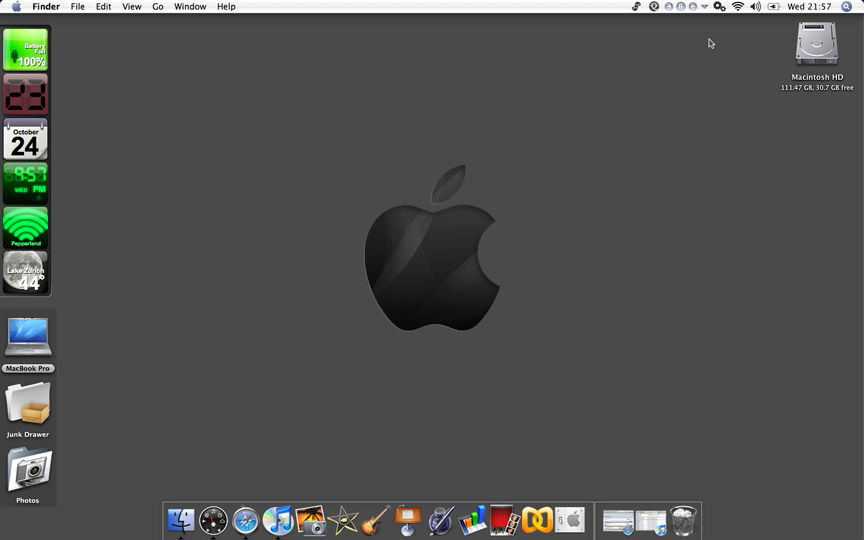This screenshot has height=540, width=864.
Task: Open the Window menu
Action: [190, 7]
